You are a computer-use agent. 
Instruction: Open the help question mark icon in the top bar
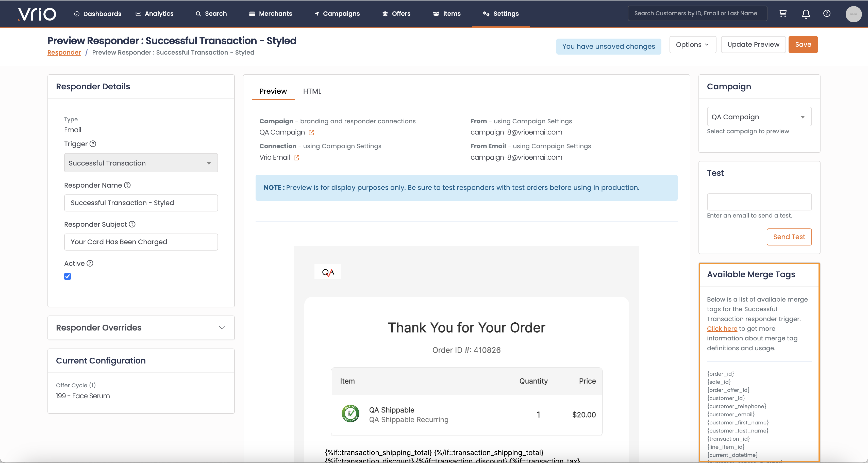pyautogui.click(x=827, y=13)
